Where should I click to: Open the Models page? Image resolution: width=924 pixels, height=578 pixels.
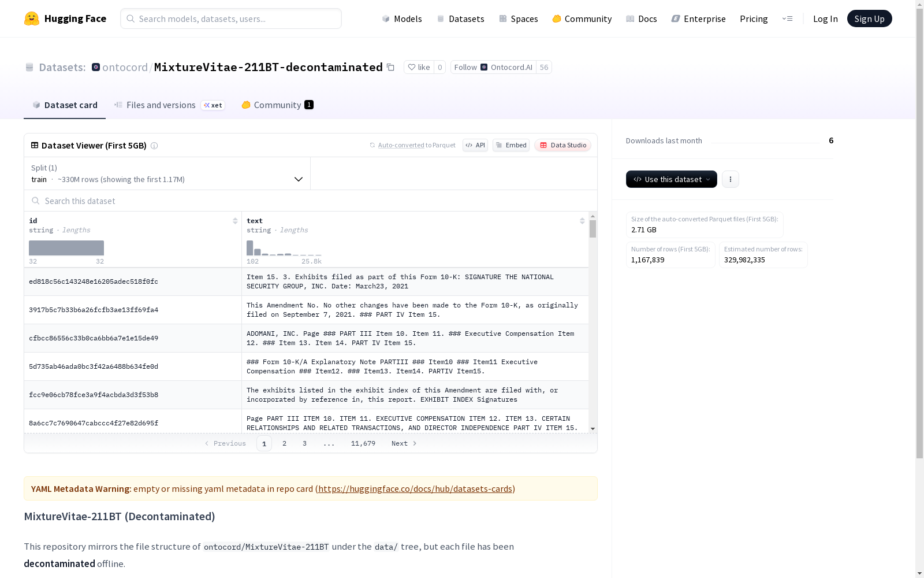[402, 18]
